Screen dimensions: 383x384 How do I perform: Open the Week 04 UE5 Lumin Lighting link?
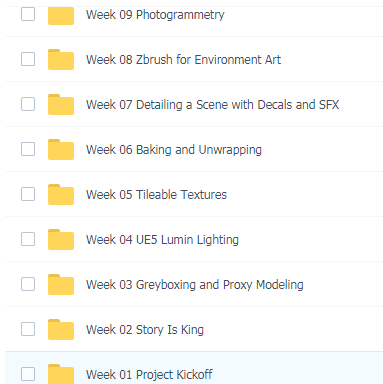162,240
